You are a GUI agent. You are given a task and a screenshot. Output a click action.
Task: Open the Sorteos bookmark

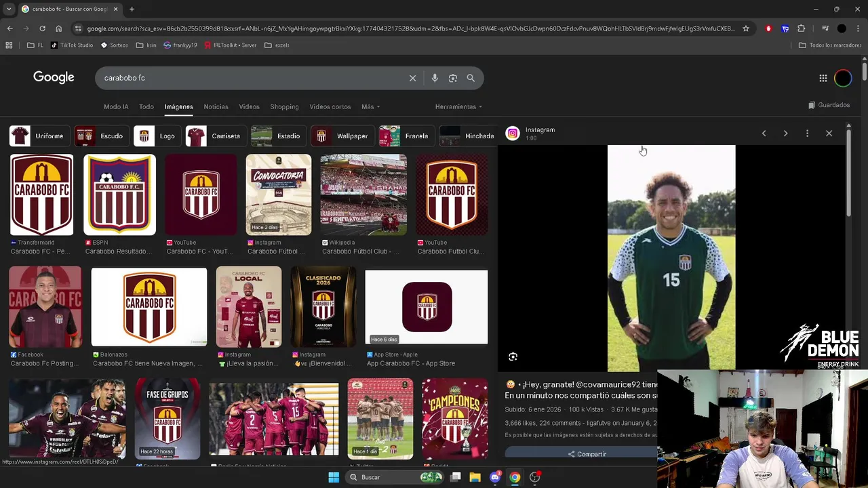114,45
